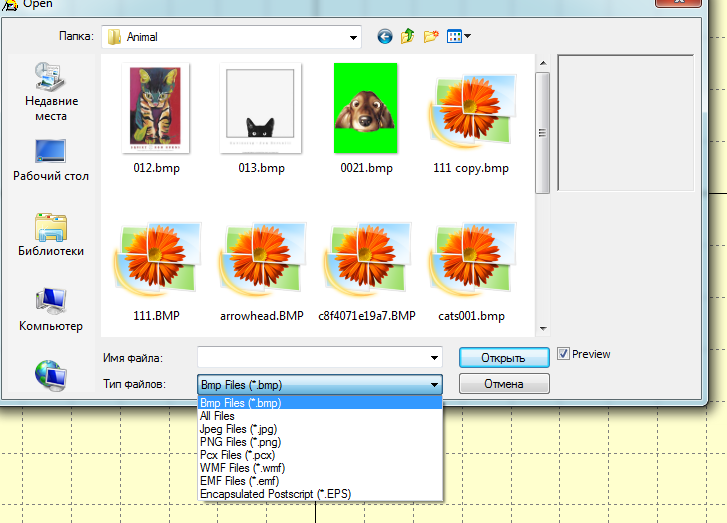Open the Имя файла history dropdown arrow
727x523 pixels.
click(434, 357)
